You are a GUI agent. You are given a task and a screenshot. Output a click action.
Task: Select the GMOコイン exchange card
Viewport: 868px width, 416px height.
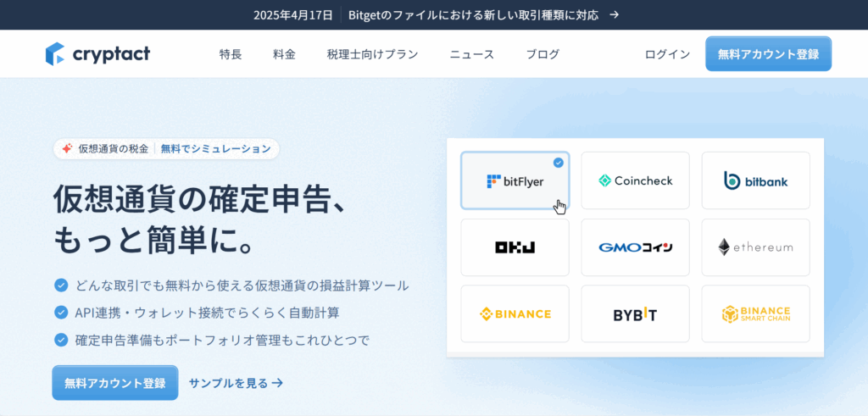coord(635,247)
